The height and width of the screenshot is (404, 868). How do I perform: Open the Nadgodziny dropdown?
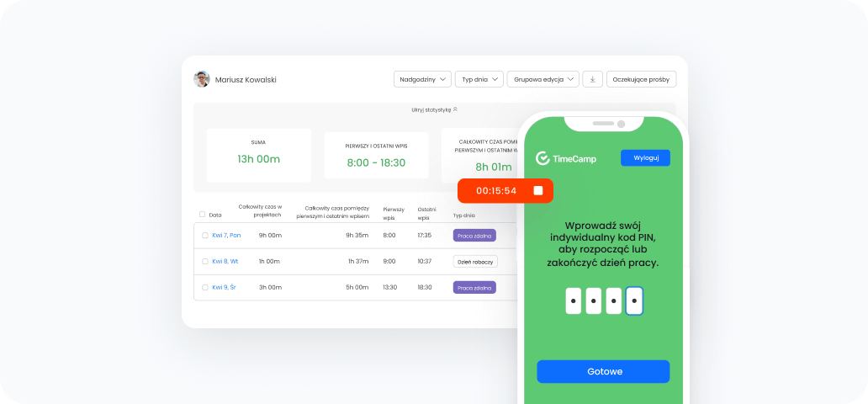(422, 79)
